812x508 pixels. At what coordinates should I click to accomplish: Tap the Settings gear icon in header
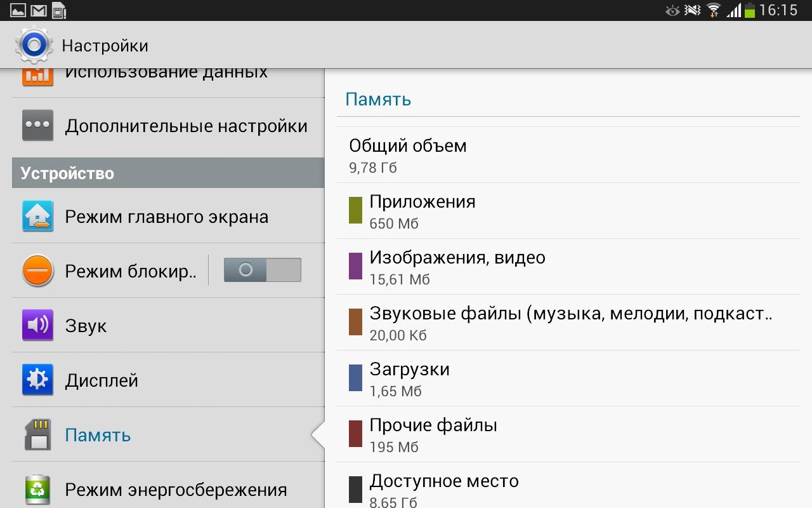click(x=34, y=45)
